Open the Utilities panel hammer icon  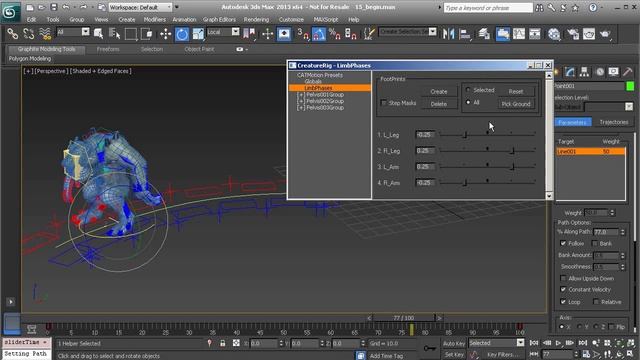(x=628, y=72)
